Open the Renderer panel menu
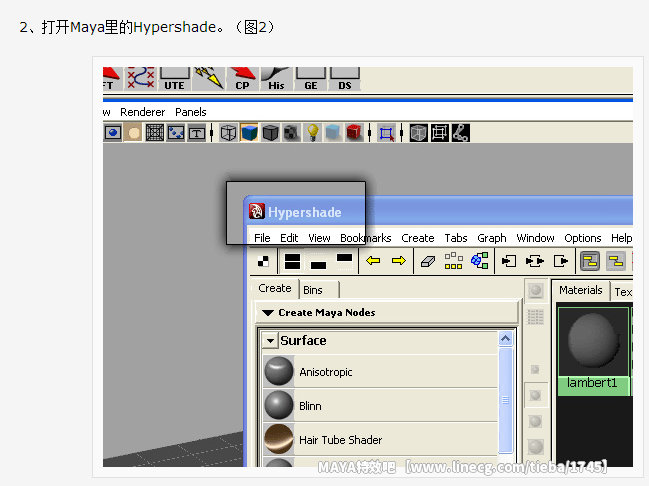 (142, 112)
